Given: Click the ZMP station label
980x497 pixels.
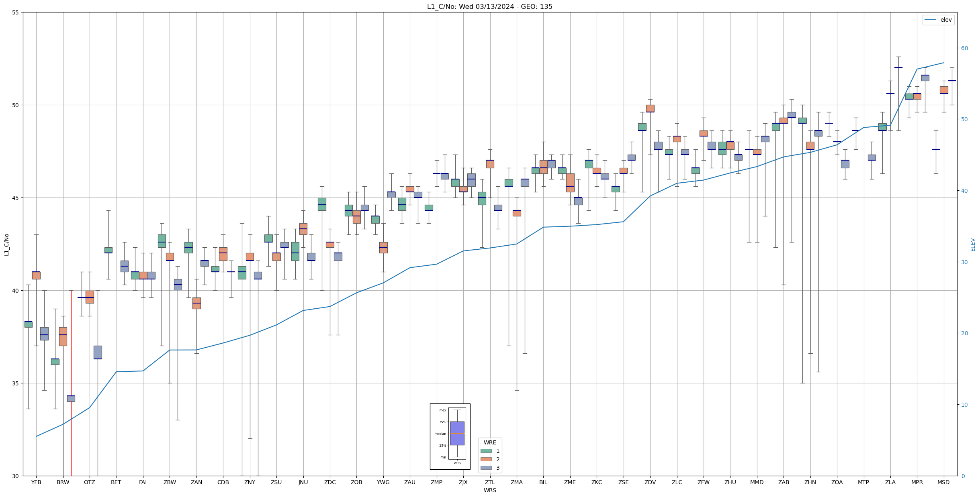Looking at the screenshot, I should pyautogui.click(x=437, y=483).
